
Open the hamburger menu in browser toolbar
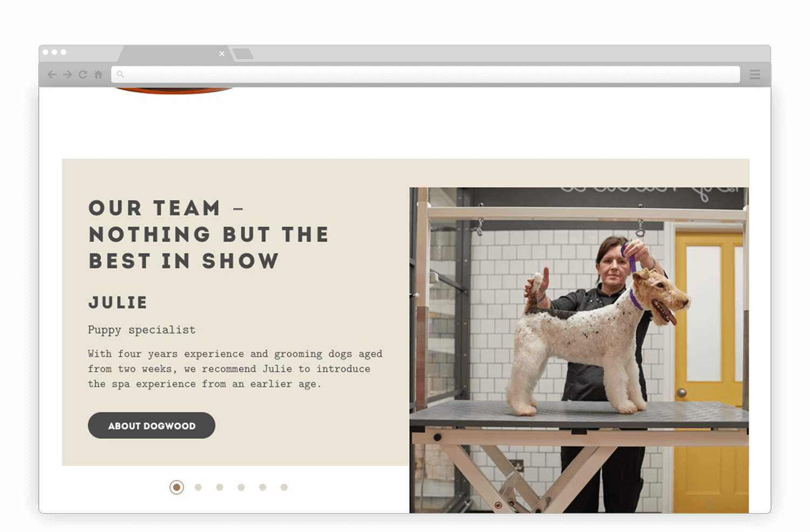(x=755, y=74)
